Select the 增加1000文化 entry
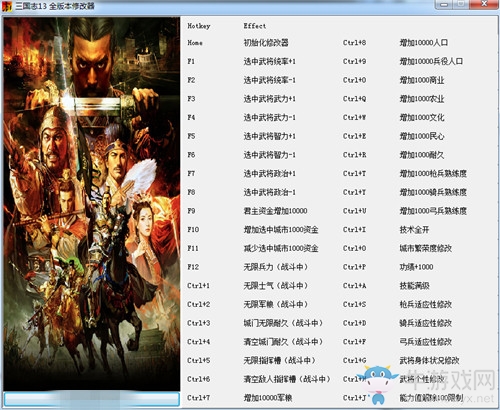Viewport: 500px width, 410px height. 422,117
